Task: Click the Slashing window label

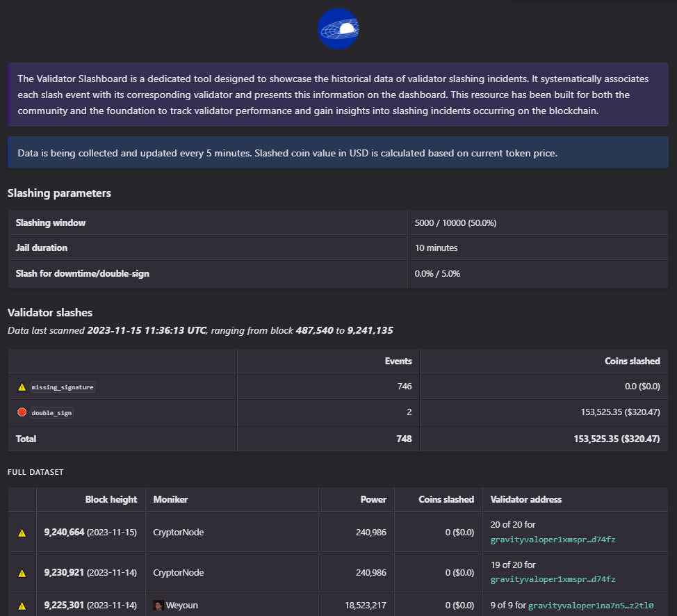Action: [x=51, y=223]
